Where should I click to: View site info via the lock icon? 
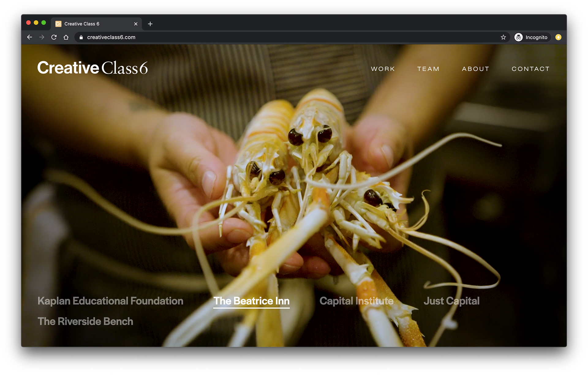[81, 37]
